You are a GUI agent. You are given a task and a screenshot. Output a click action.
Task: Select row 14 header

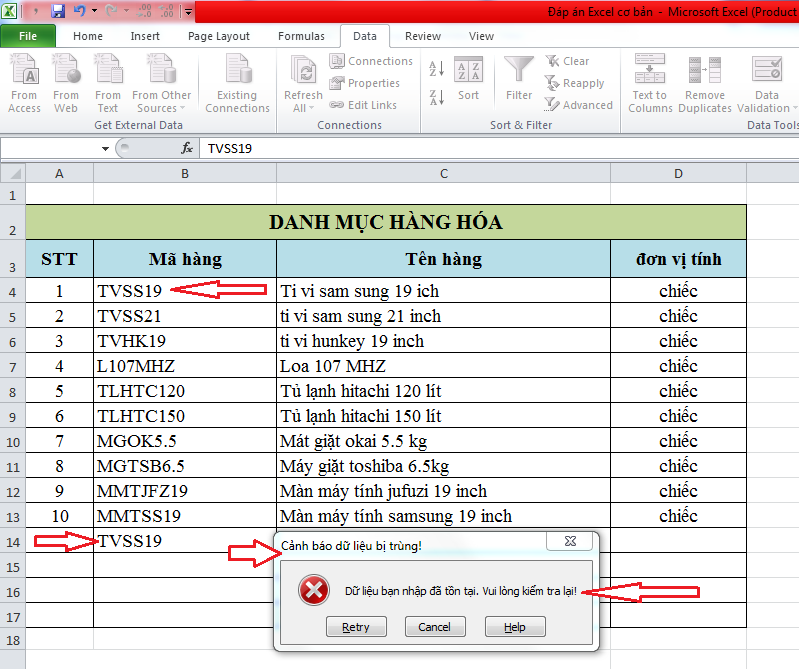pos(13,542)
